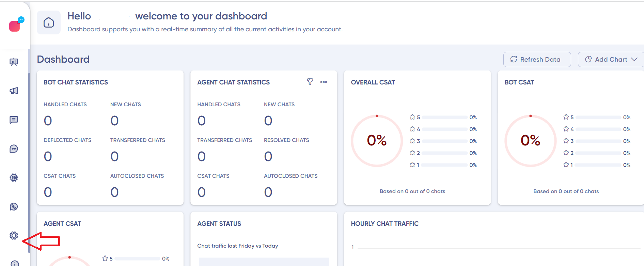644x266 pixels.
Task: Click the info icon at sidebar bottom
Action: point(15,263)
